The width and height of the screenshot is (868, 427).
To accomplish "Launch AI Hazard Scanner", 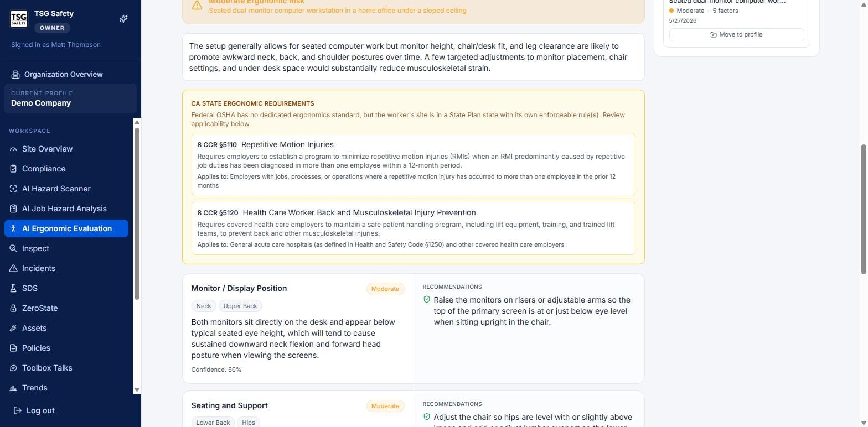I will [x=66, y=189].
